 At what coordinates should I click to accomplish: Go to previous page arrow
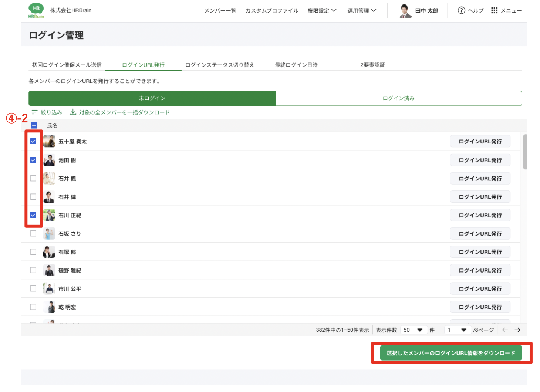505,330
